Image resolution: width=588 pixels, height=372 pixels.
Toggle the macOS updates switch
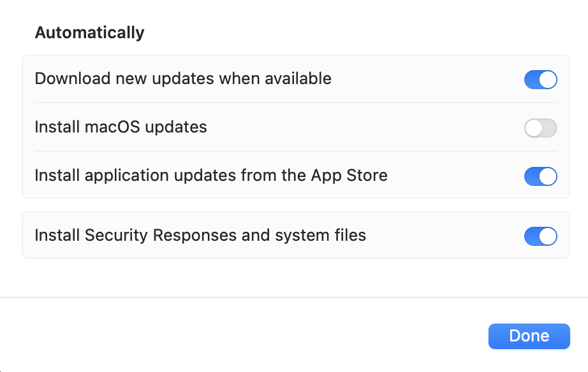coord(540,127)
